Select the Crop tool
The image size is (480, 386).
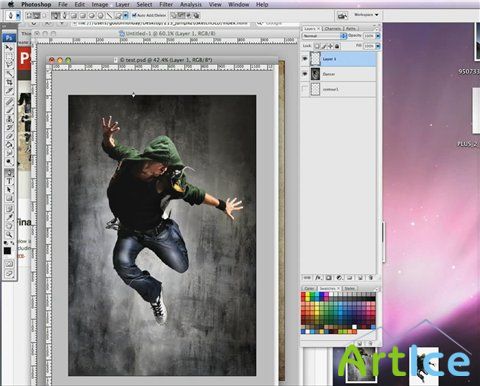click(9, 82)
